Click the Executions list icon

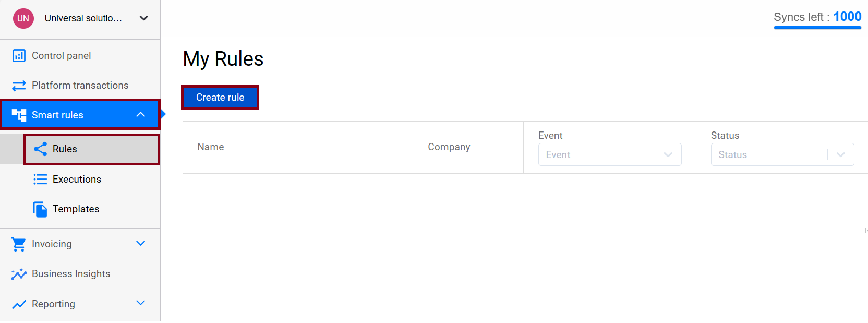click(x=40, y=179)
